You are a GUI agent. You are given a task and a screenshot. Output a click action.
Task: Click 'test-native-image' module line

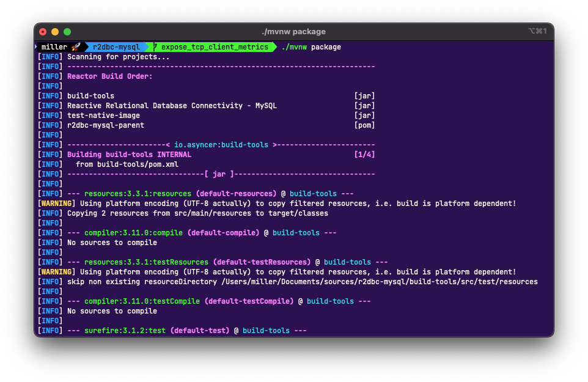click(x=103, y=115)
